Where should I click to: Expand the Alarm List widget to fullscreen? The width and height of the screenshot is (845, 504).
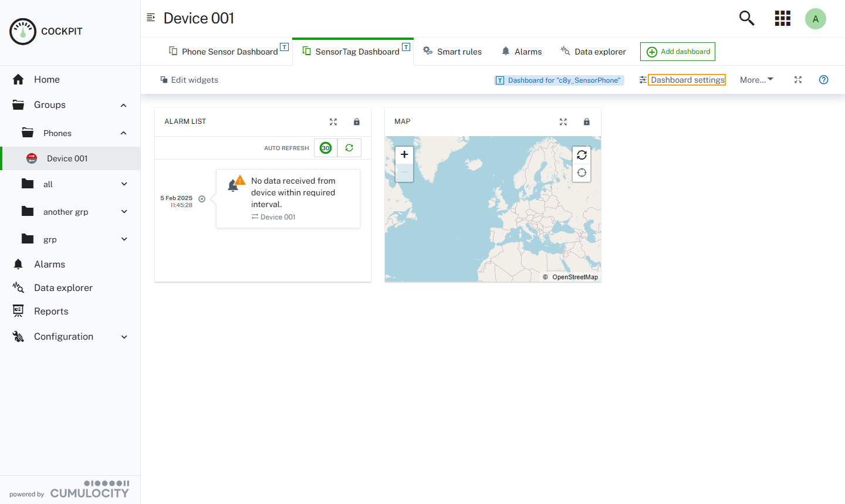point(333,121)
